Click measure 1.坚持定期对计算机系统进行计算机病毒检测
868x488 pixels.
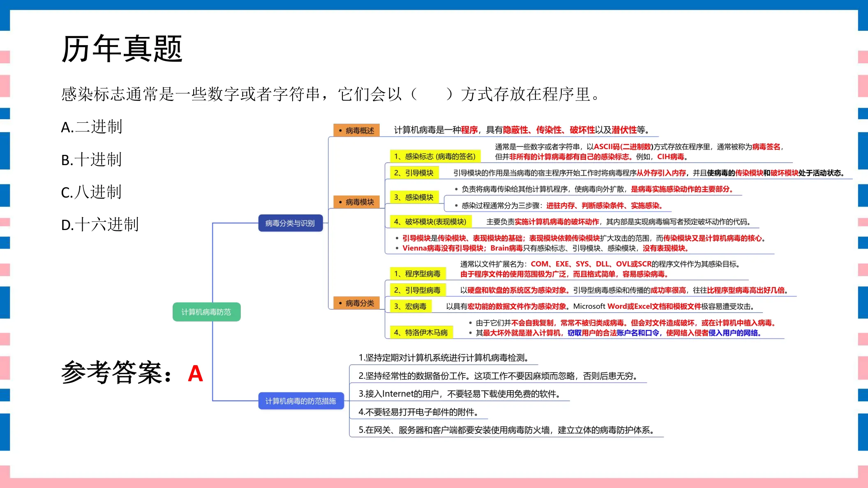click(x=444, y=358)
